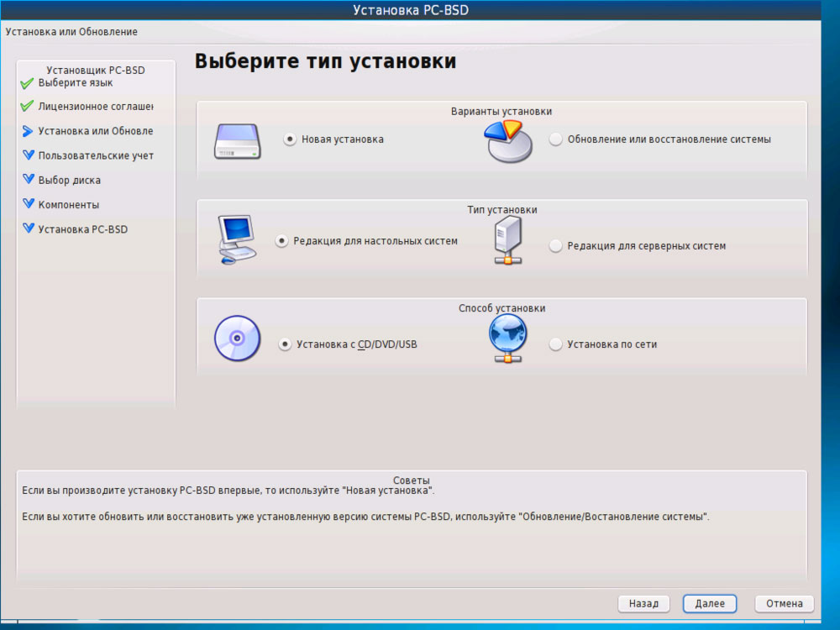The height and width of the screenshot is (630, 840).
Task: Click the CD/DVD disc icon
Action: click(x=238, y=338)
